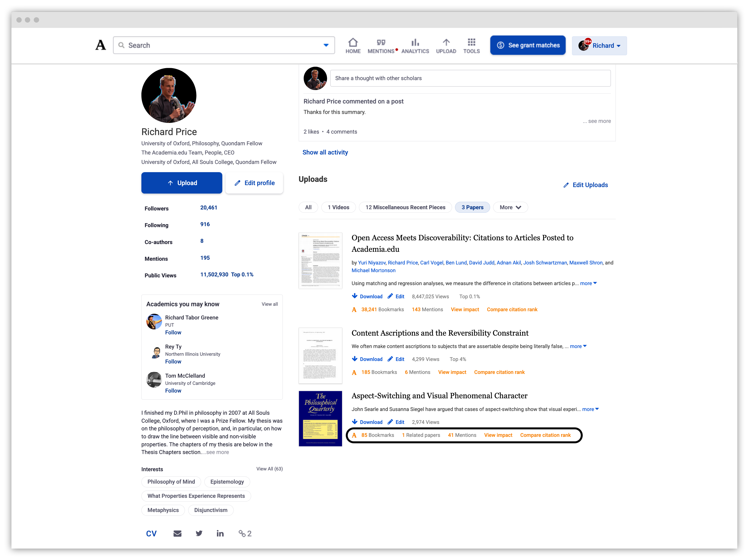Screen dimensions: 749x560
Task: Select the Philosophy of Mind interest tag
Action: point(171,481)
